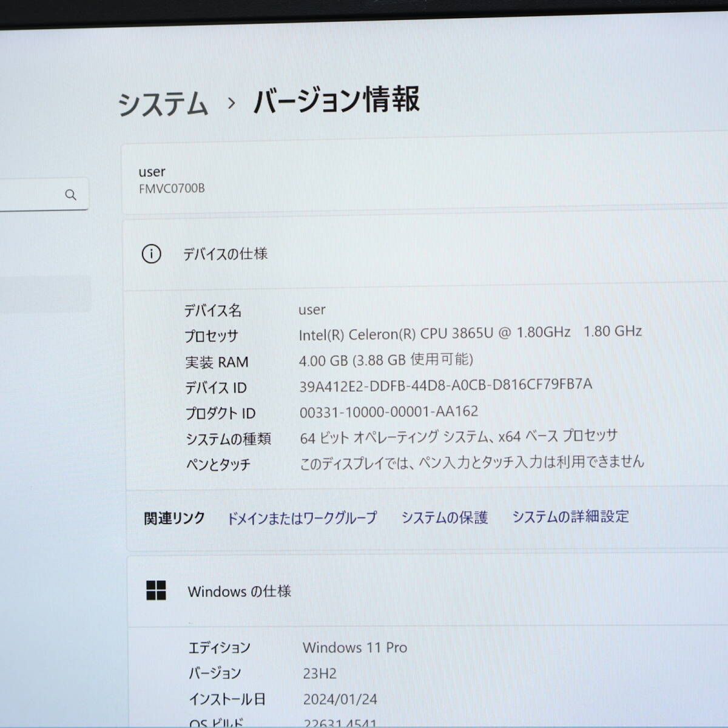The width and height of the screenshot is (728, 728).
Task: Click the 実装 RAM label
Action: pyautogui.click(x=217, y=362)
